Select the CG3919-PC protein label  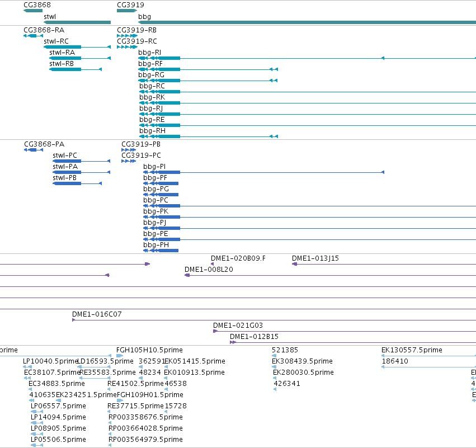[x=141, y=155]
